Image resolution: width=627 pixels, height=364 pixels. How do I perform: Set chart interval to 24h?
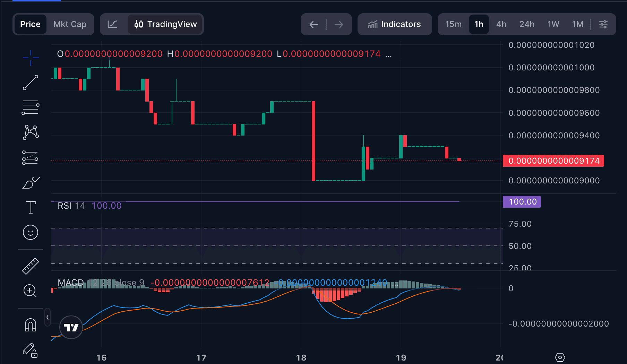527,24
